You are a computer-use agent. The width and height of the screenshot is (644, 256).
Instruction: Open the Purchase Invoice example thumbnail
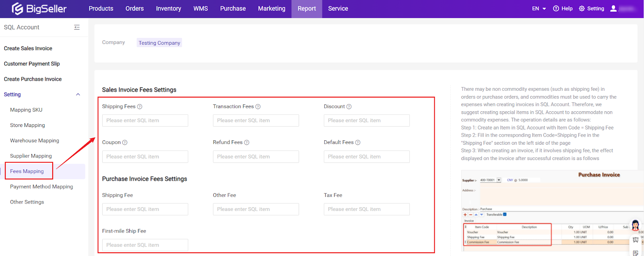(552, 210)
